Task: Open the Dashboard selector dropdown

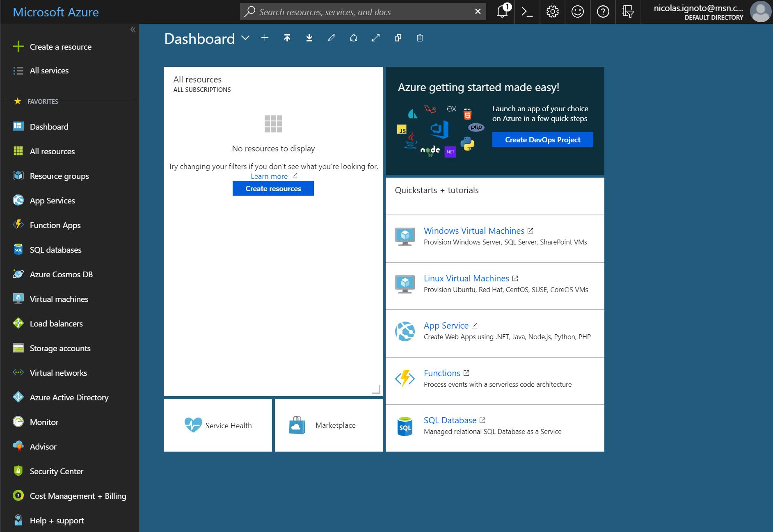Action: tap(245, 38)
